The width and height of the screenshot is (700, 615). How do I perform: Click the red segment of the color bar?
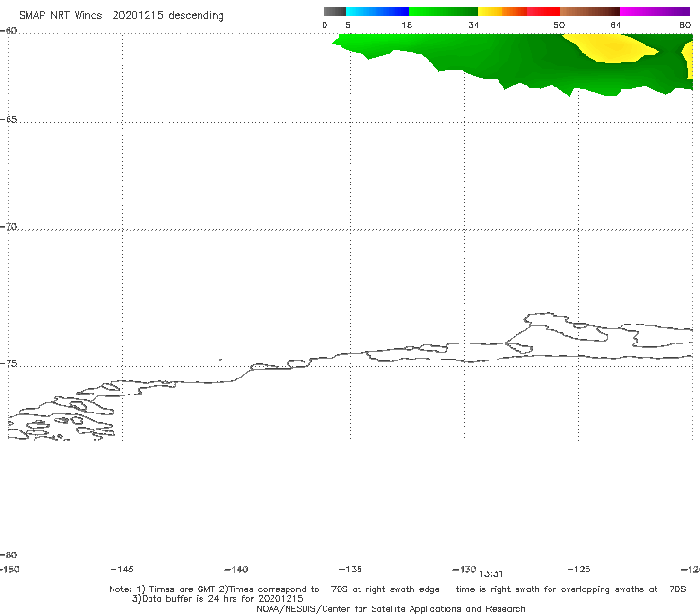[x=543, y=11]
